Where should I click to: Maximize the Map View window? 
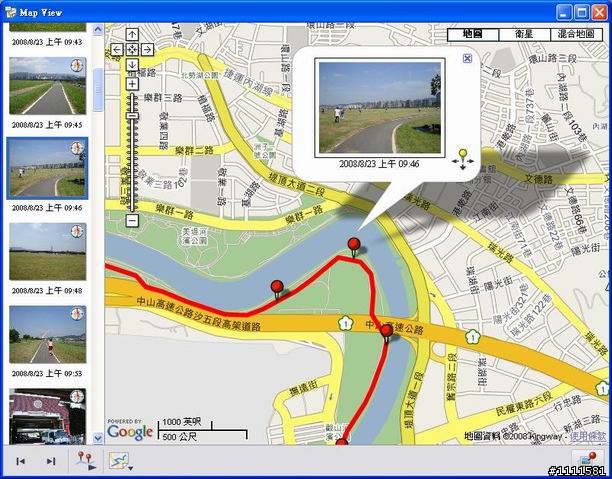[x=581, y=12]
